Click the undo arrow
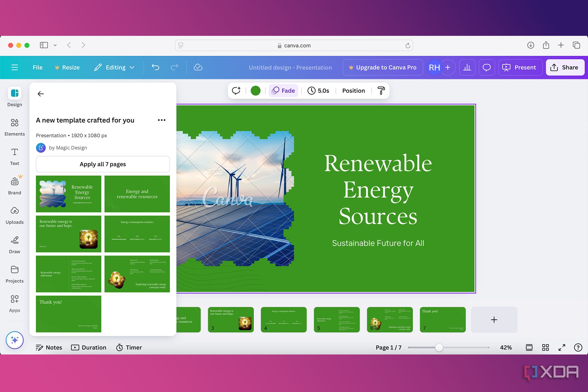The width and height of the screenshot is (588, 392). click(x=155, y=67)
